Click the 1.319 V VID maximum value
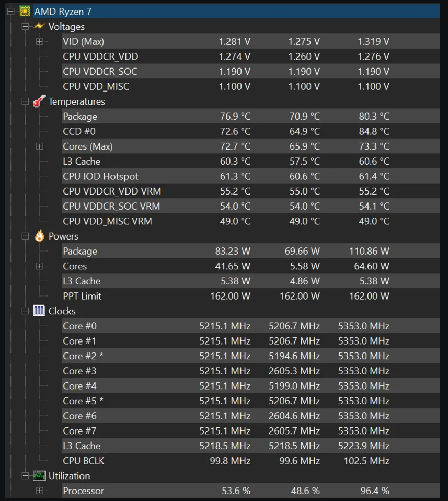Viewport: 448px width, 501px height. coord(373,41)
